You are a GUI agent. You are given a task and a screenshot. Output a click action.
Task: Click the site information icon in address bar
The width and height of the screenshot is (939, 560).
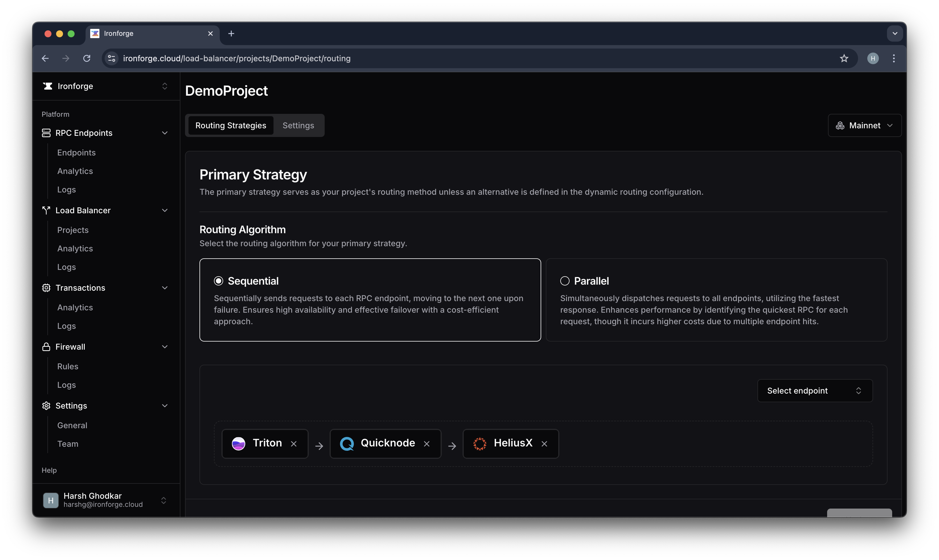[111, 58]
